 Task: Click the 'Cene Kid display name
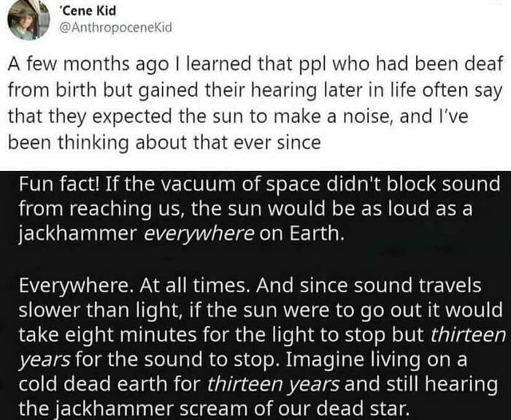[x=88, y=11]
